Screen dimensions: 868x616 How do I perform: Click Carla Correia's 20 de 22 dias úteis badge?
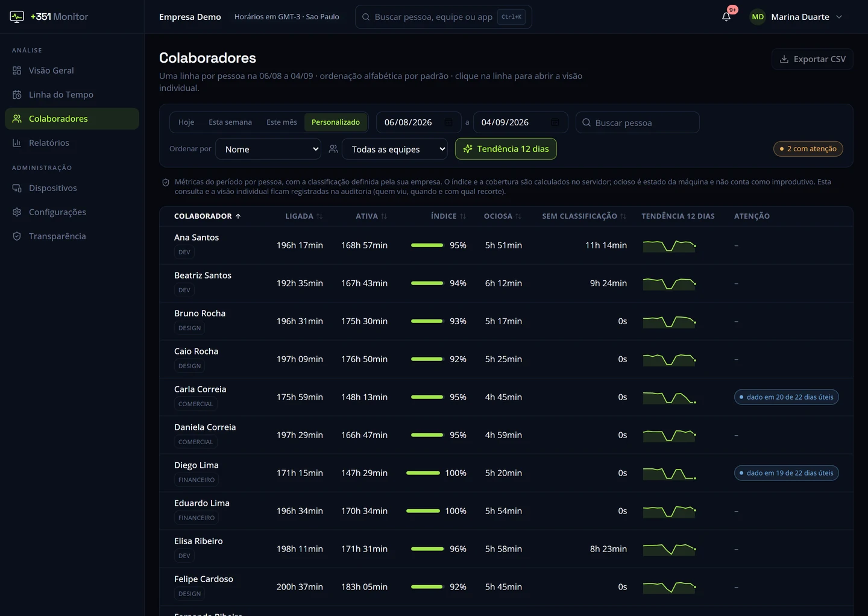point(787,397)
